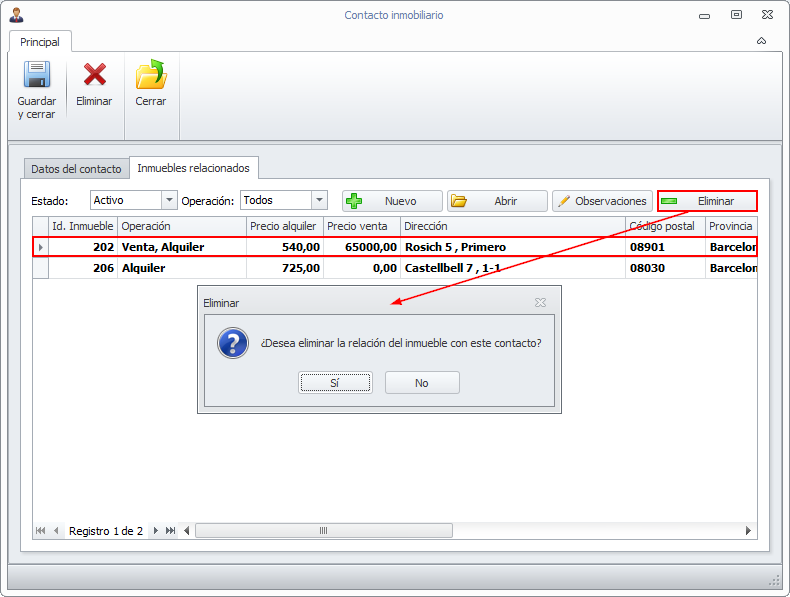Click horizontal scrollbar right arrow
The height and width of the screenshot is (597, 790).
pyautogui.click(x=748, y=530)
